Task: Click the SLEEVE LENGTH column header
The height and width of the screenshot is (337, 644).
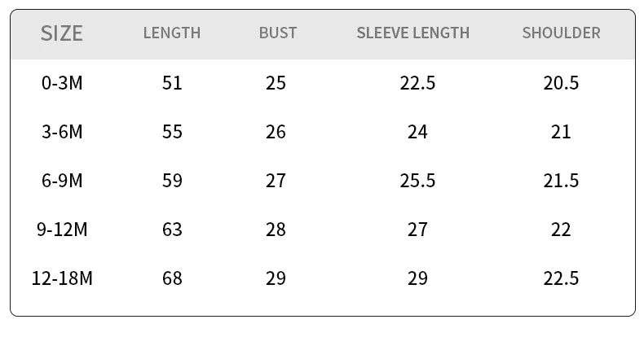Action: point(413,33)
